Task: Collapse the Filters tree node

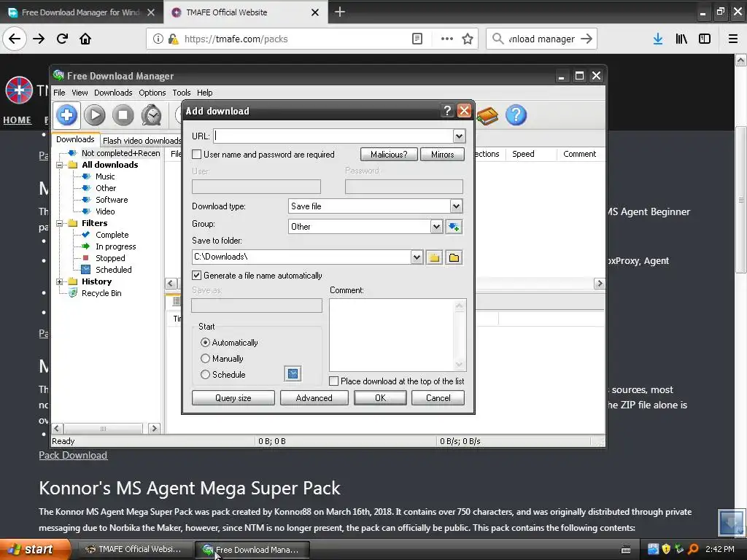Action: coord(60,223)
